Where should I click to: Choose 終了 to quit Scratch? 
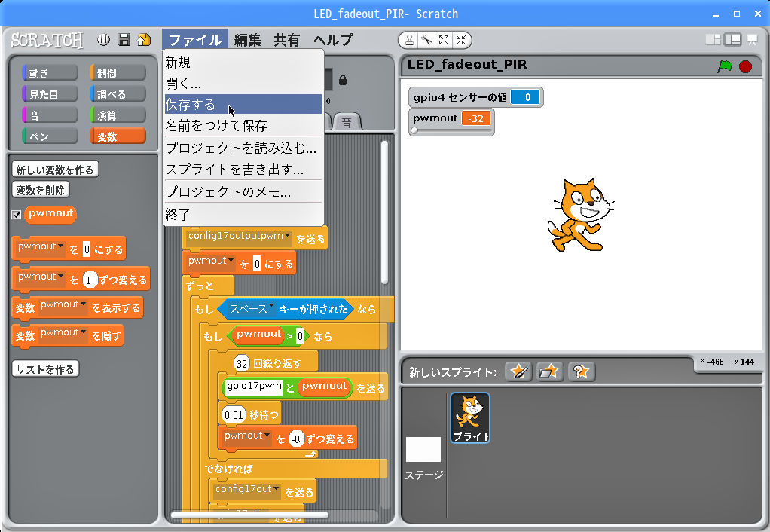pos(243,214)
